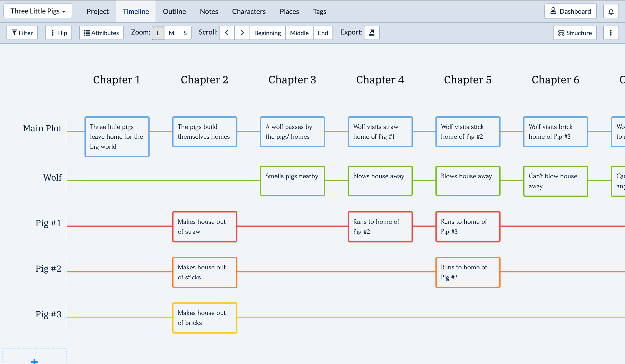Switch zoom level to Small

tap(185, 33)
